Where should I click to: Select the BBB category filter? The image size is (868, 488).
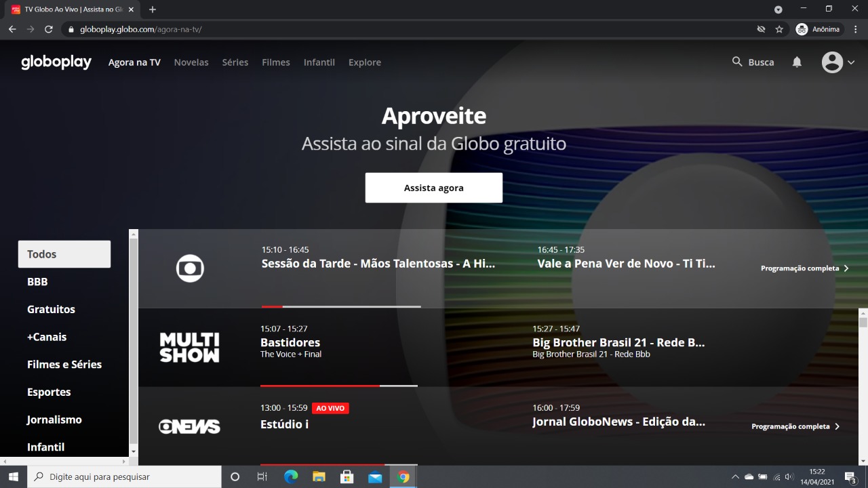pyautogui.click(x=37, y=282)
